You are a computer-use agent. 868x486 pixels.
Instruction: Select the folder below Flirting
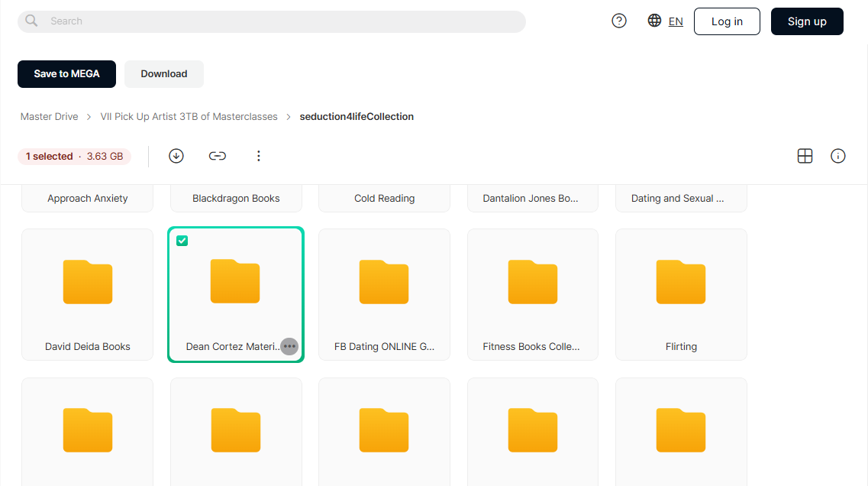(682, 430)
